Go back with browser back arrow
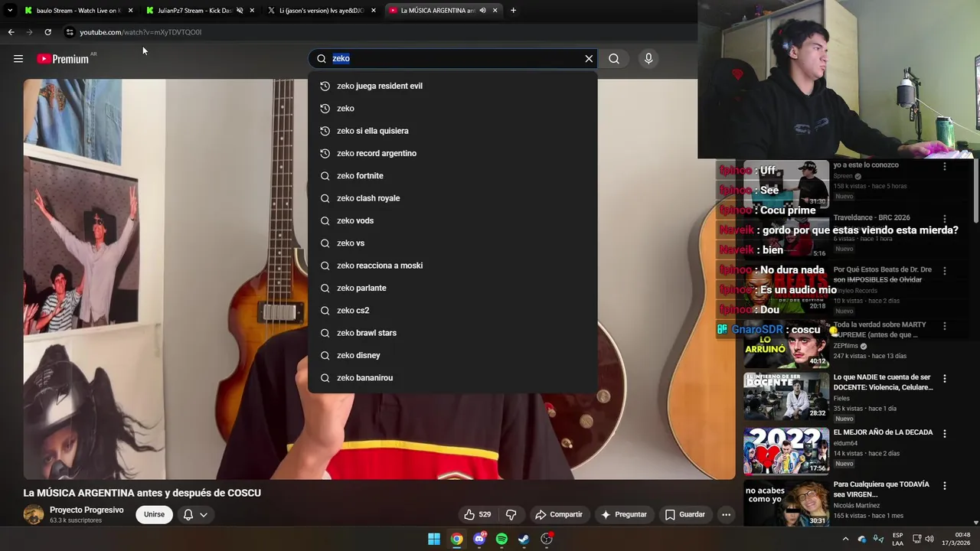Screen dimensions: 980x551 click(11, 32)
